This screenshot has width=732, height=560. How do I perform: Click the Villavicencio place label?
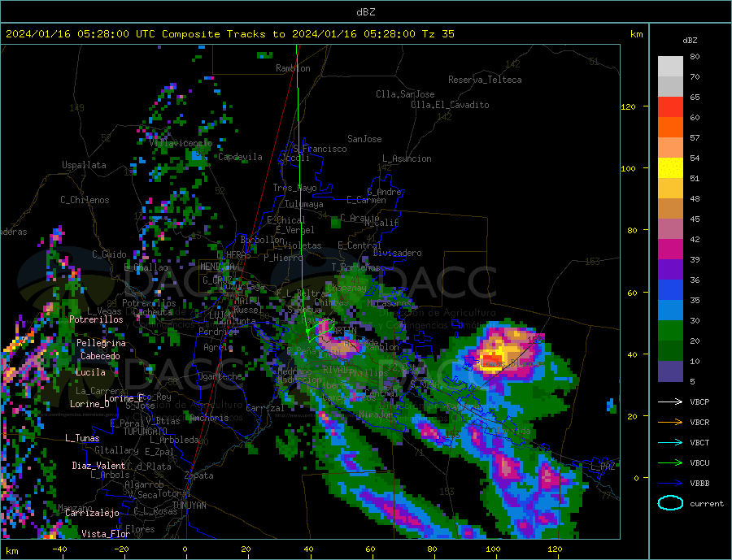coord(181,143)
